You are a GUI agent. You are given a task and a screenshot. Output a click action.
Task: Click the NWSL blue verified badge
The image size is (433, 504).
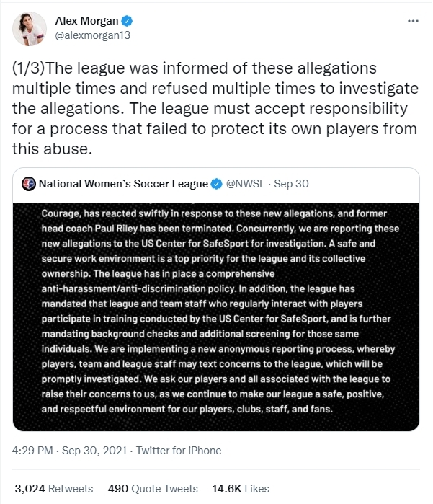coord(215,184)
